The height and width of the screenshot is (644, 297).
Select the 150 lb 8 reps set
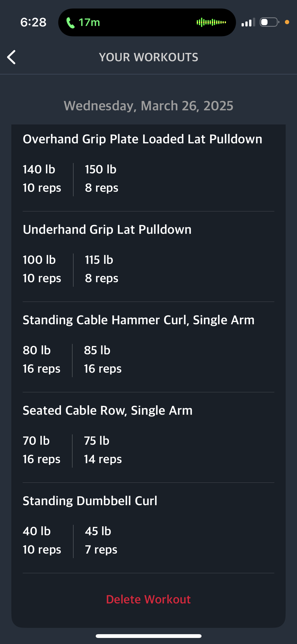pos(102,179)
